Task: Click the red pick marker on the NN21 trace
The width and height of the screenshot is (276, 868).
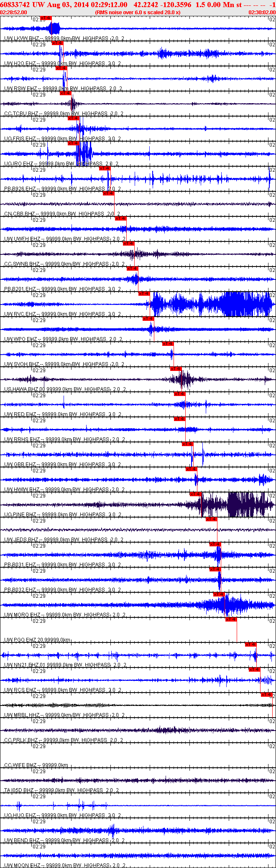Action: tap(251, 645)
